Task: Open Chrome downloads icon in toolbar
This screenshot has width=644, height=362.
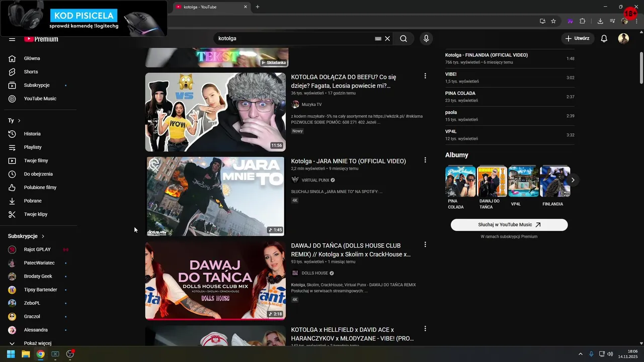Action: 600,21
